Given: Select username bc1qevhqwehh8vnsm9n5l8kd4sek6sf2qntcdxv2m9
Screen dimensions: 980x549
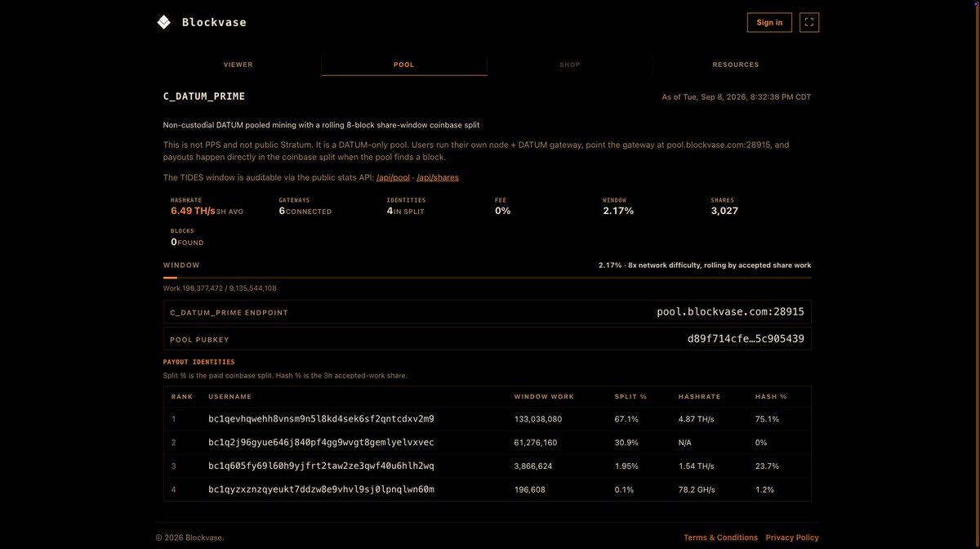Looking at the screenshot, I should [321, 419].
